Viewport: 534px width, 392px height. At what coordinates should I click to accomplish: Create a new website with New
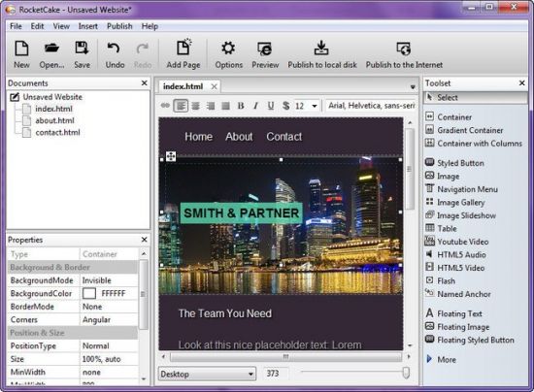(x=21, y=54)
